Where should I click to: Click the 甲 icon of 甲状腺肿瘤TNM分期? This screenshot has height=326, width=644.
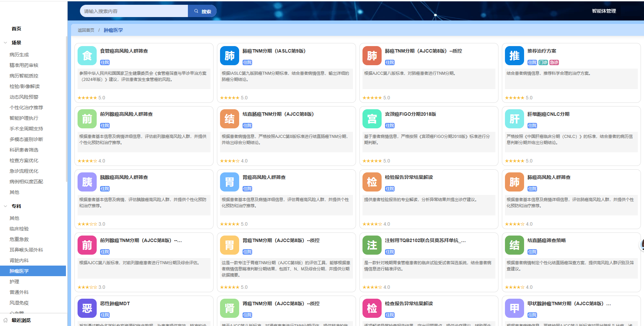coord(515,308)
